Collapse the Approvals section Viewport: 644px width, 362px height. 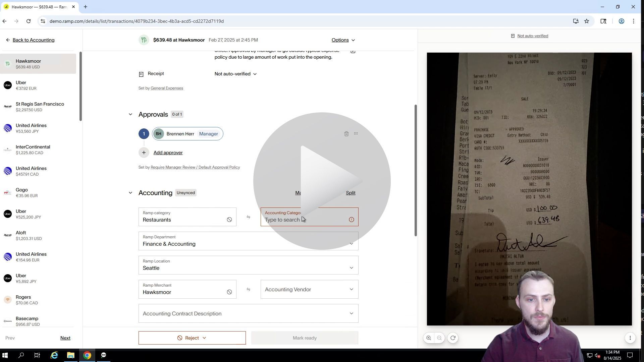pyautogui.click(x=130, y=115)
